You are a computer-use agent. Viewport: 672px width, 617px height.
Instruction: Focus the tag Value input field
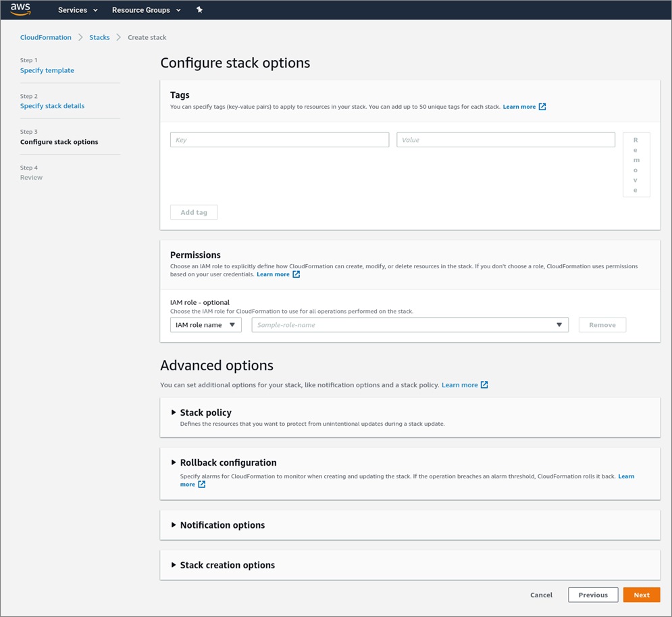point(506,140)
